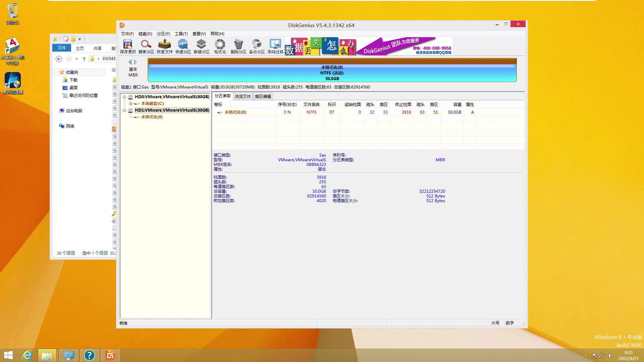Collapse the HD0 VMware 60GB disk node

(x=124, y=97)
